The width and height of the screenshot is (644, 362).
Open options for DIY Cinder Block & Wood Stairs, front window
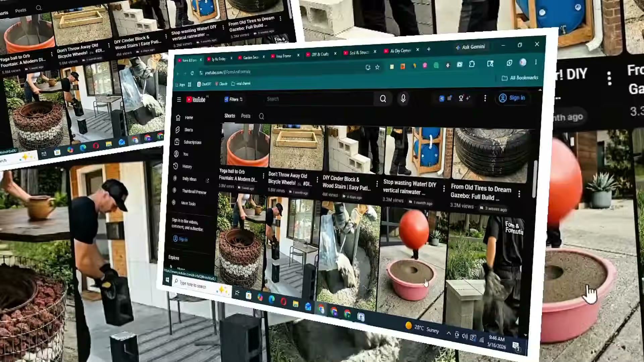[377, 184]
